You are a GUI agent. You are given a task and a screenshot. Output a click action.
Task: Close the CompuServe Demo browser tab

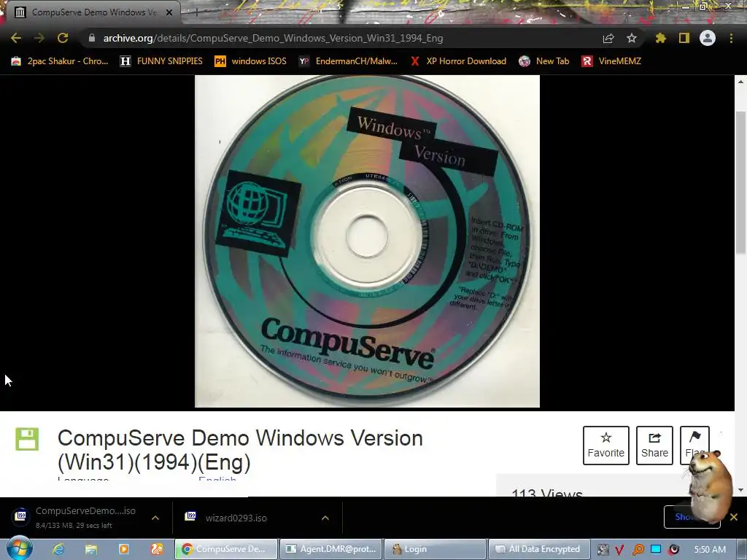coord(169,12)
